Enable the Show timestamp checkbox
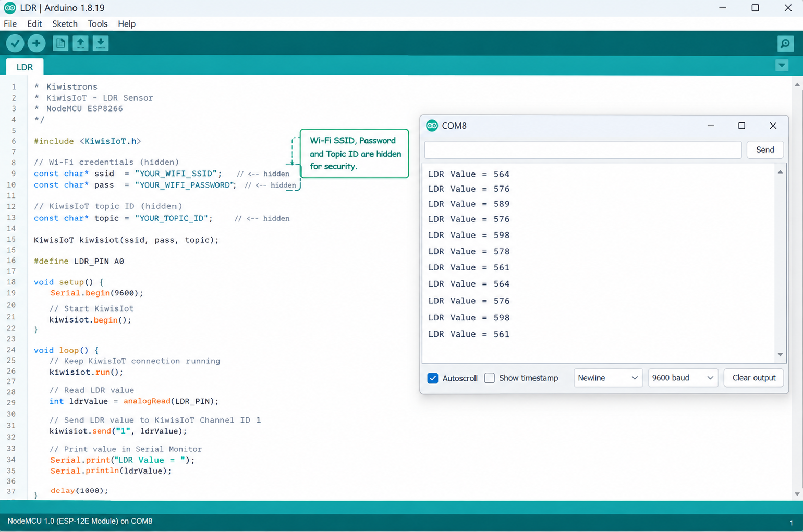The height and width of the screenshot is (532, 803). 490,378
